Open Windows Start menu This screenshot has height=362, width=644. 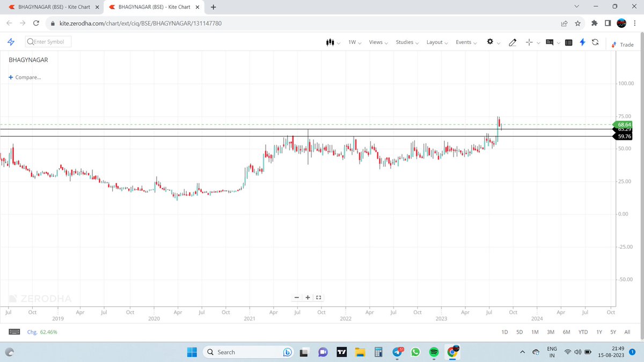click(192, 352)
